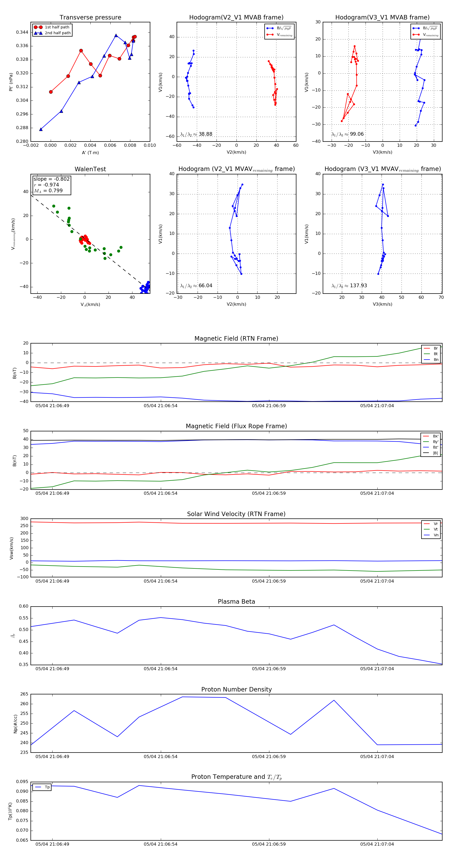Select the "Hodogram(V3_V1 MVAB frame)" title
The width and height of the screenshot is (473, 868).
pos(382,18)
